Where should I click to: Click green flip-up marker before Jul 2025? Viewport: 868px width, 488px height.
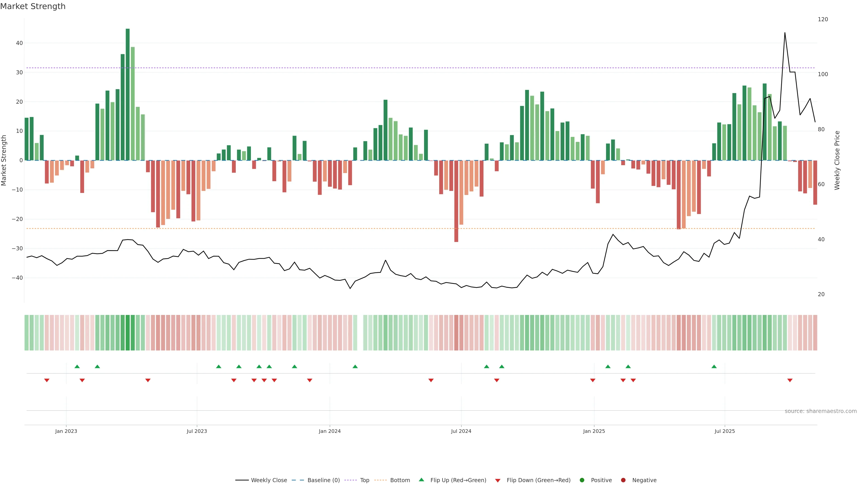tap(714, 366)
